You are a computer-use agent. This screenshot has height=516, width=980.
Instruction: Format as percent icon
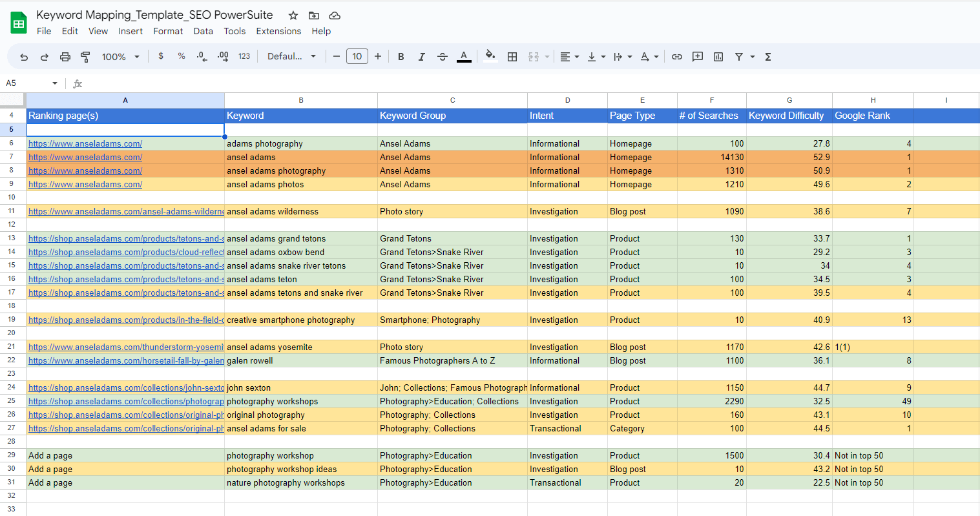click(182, 56)
